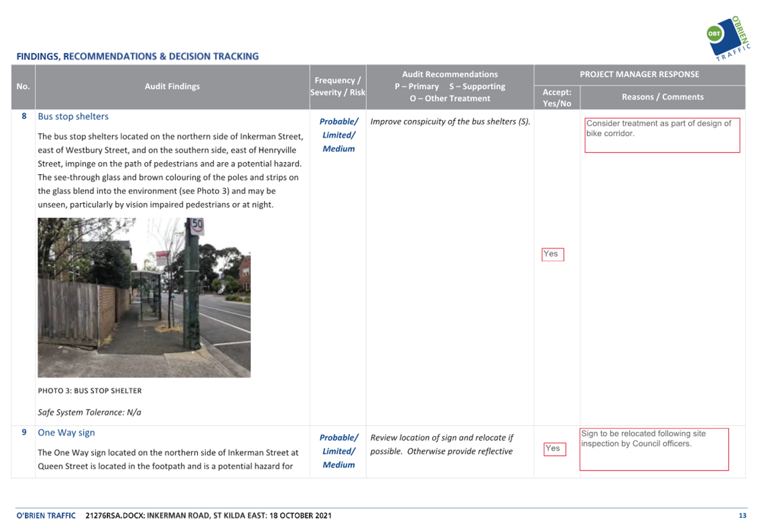Click the bus stop shelters description paragraph
The image size is (762, 532).
[170, 171]
